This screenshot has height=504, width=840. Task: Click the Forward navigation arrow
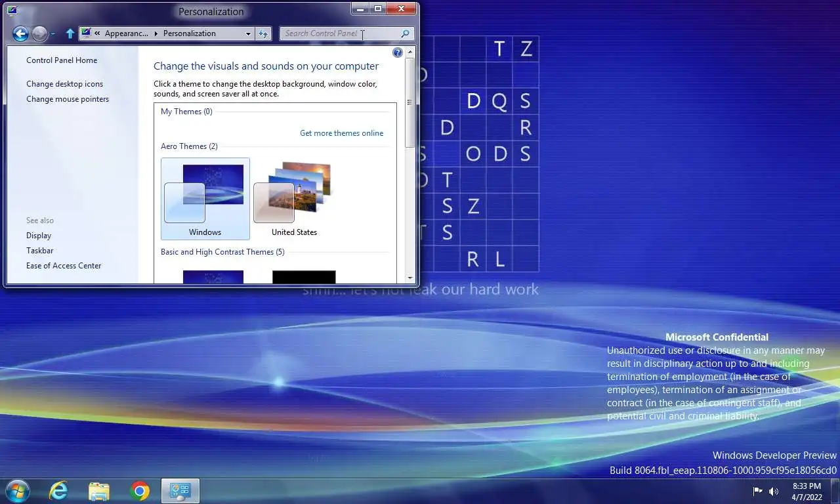pyautogui.click(x=39, y=33)
